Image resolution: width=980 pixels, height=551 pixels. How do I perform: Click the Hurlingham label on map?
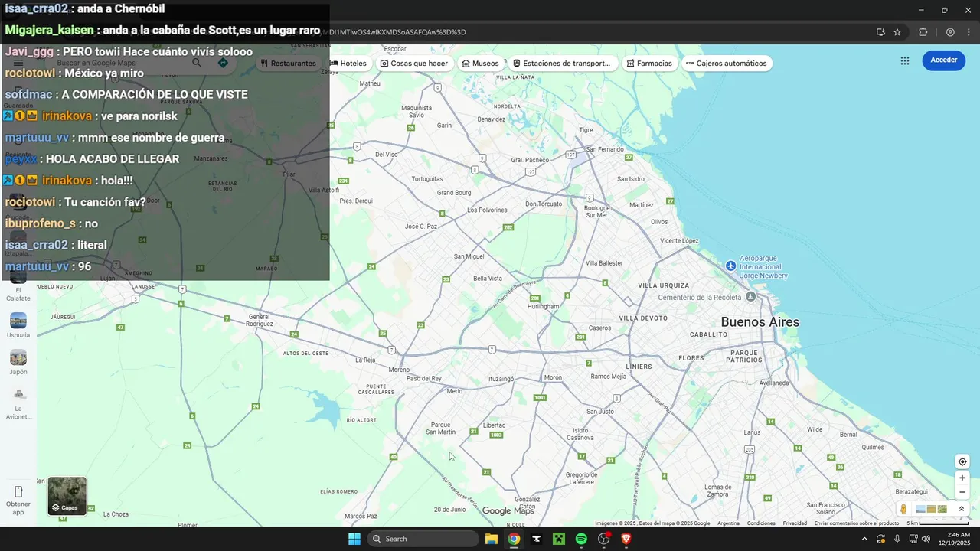pos(544,306)
